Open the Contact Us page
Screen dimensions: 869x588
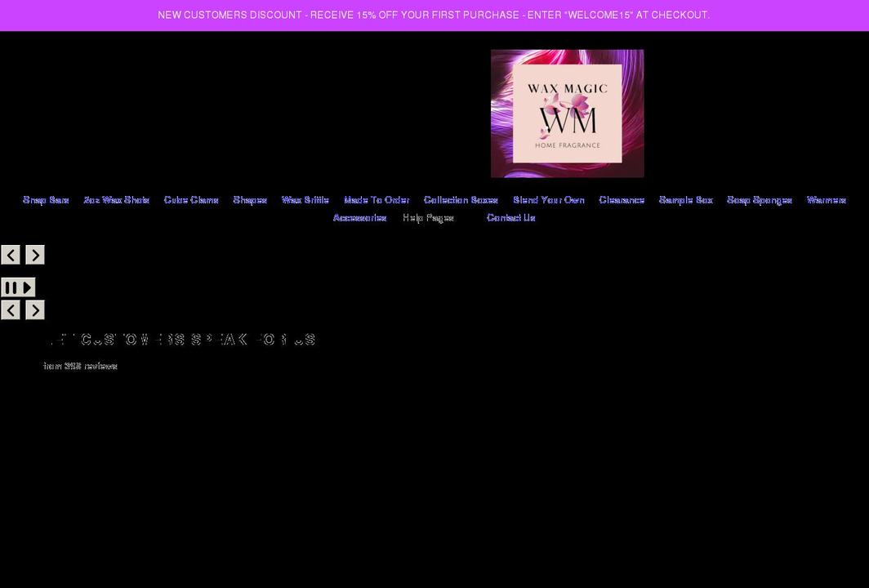click(x=510, y=217)
